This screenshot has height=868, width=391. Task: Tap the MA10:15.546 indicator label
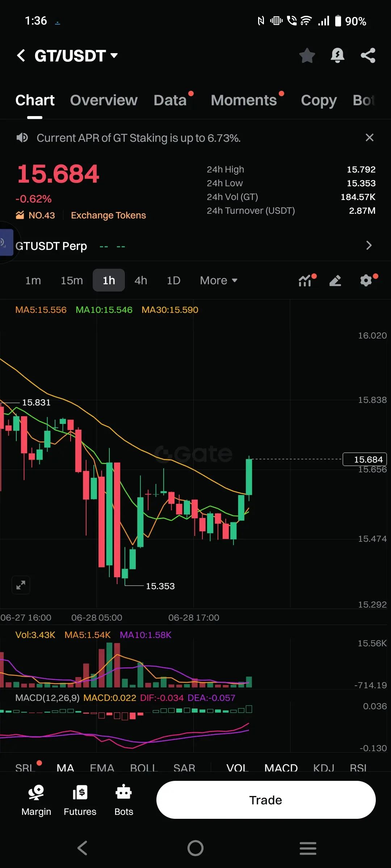104,310
